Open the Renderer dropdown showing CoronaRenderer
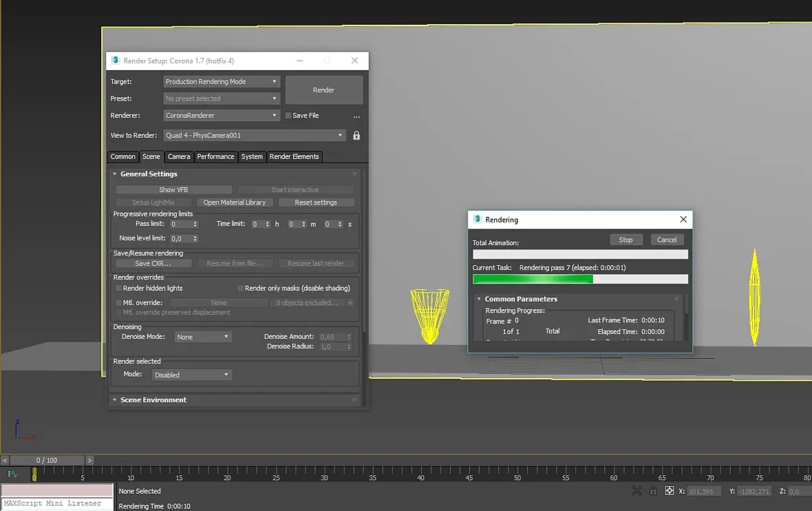Image resolution: width=812 pixels, height=511 pixels. coord(222,116)
